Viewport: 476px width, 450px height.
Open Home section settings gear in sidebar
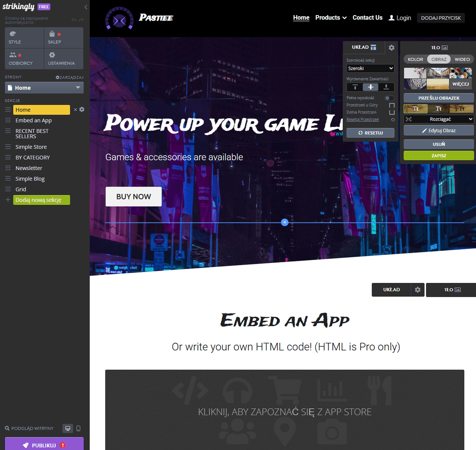(82, 110)
